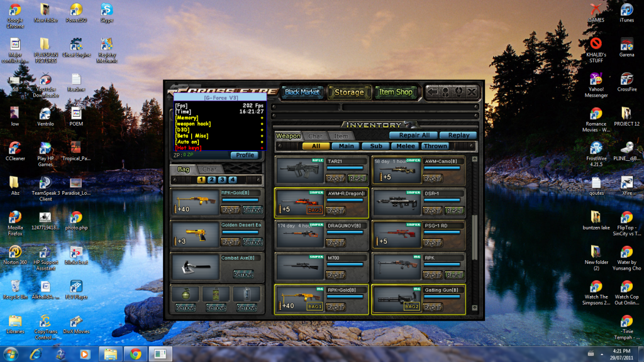Select the DSR-1 sniper weapon image
Screen dimensions: 644x362
396,202
